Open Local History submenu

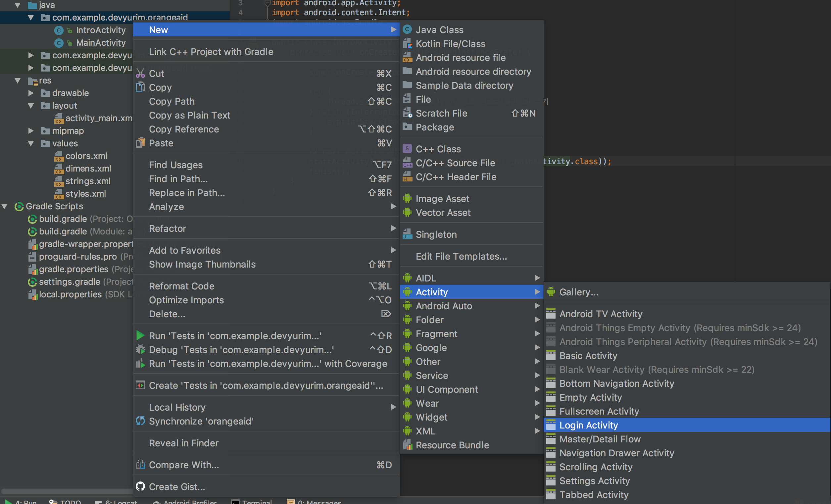coord(267,407)
